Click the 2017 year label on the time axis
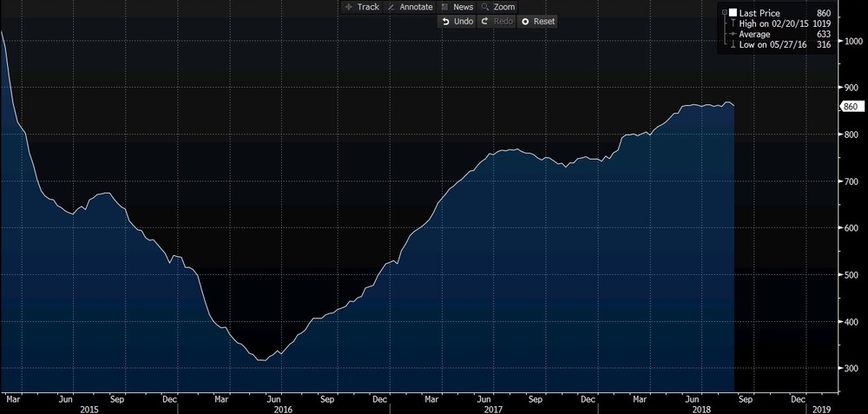The height and width of the screenshot is (414, 868). pyautogui.click(x=494, y=408)
